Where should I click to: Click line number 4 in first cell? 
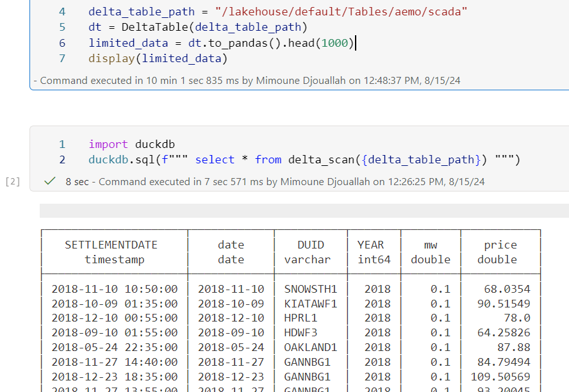click(x=62, y=12)
